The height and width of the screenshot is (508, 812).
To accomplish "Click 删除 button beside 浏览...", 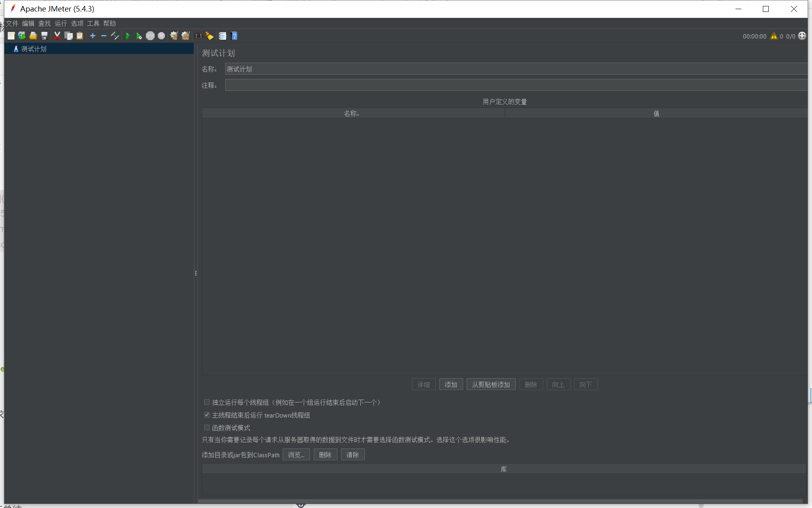I will (325, 454).
